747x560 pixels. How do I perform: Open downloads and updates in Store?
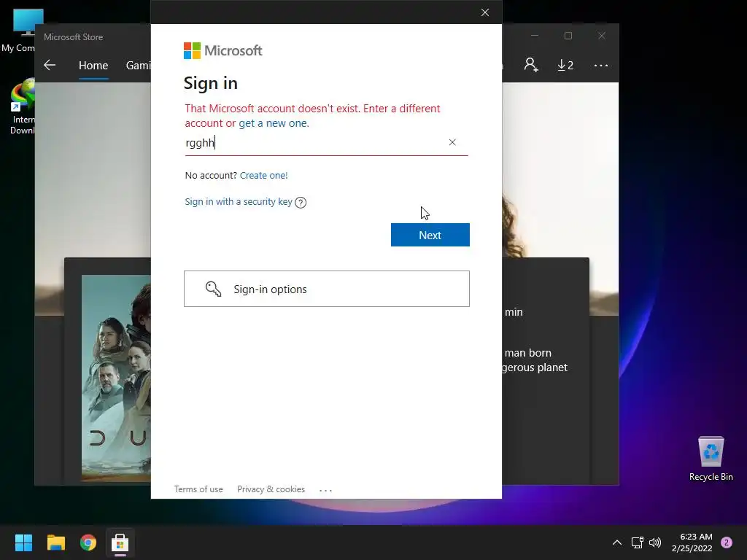pyautogui.click(x=565, y=65)
